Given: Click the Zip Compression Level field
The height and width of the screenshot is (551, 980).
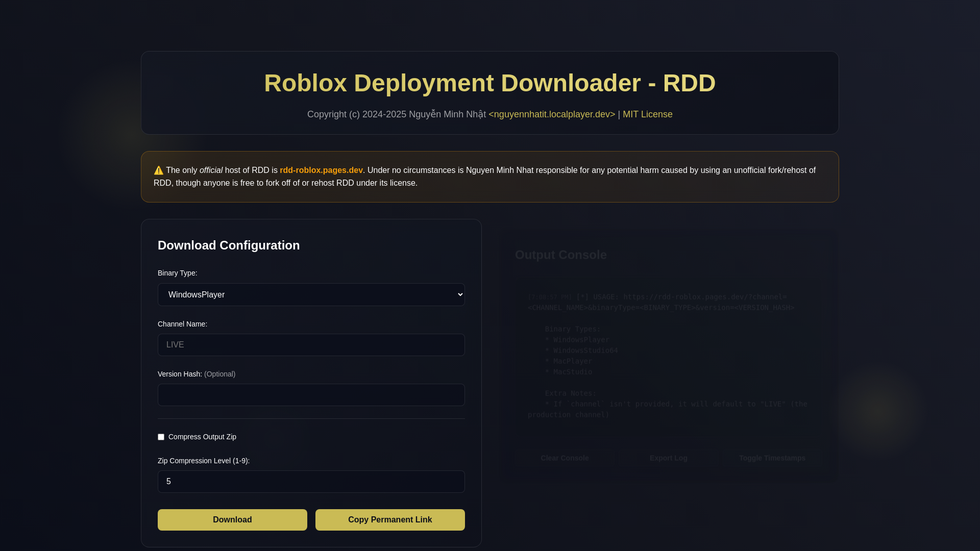Looking at the screenshot, I should (x=311, y=482).
